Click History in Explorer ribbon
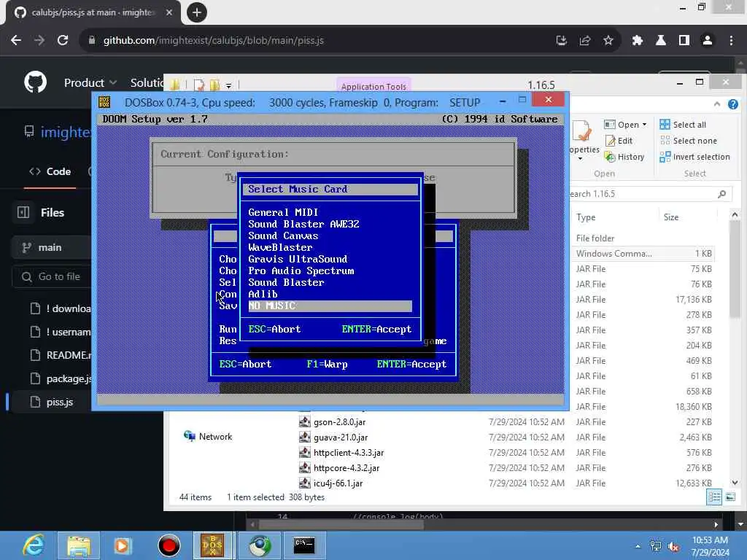747x560 pixels. coord(624,157)
